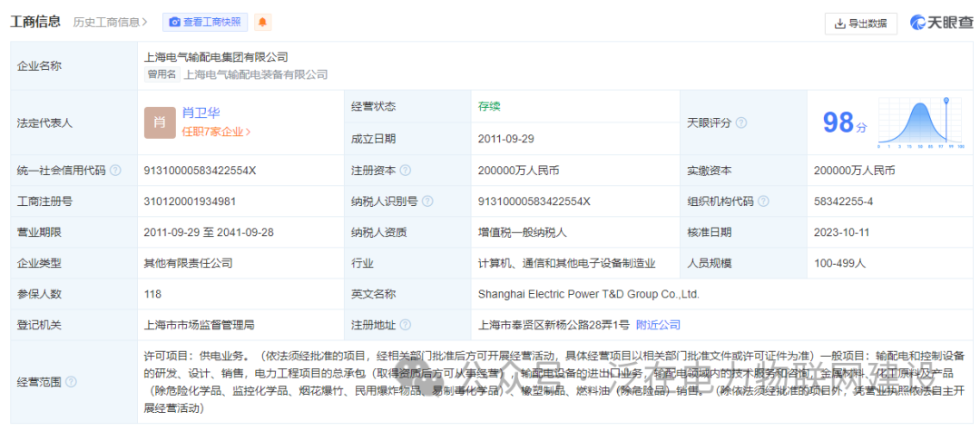Click registration number 310120001934981

tap(190, 201)
